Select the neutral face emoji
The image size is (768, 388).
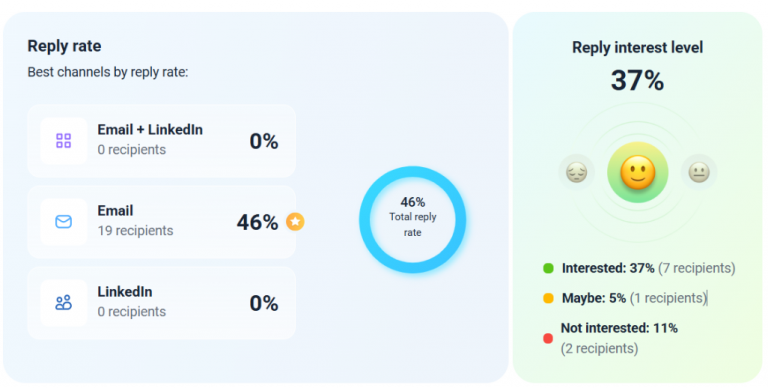[699, 172]
